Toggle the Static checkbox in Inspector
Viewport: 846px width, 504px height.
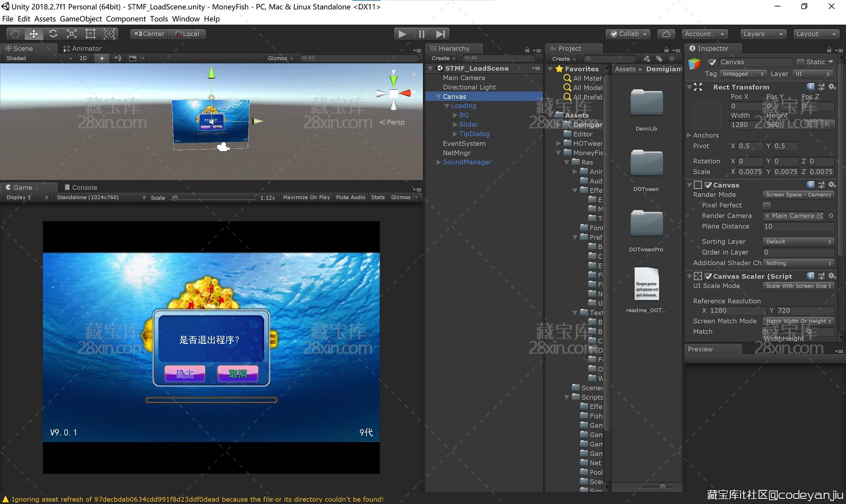(800, 62)
